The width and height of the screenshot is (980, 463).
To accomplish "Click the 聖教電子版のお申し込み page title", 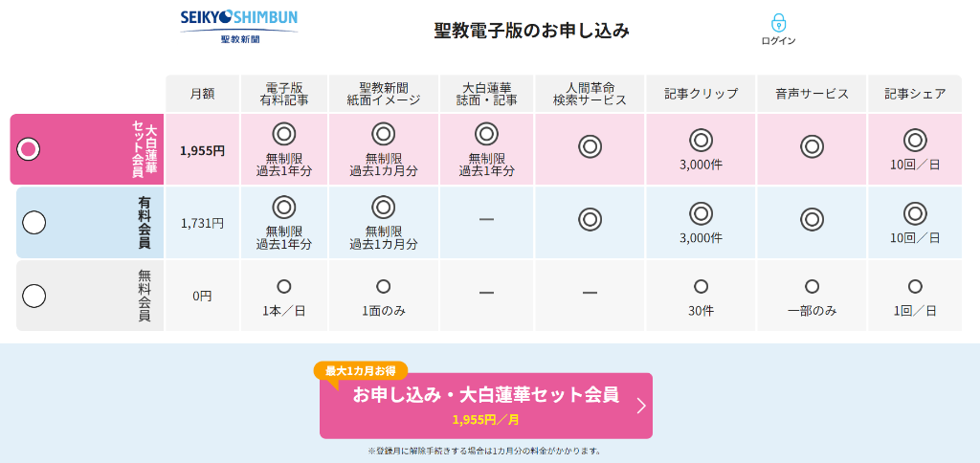I will tap(531, 31).
